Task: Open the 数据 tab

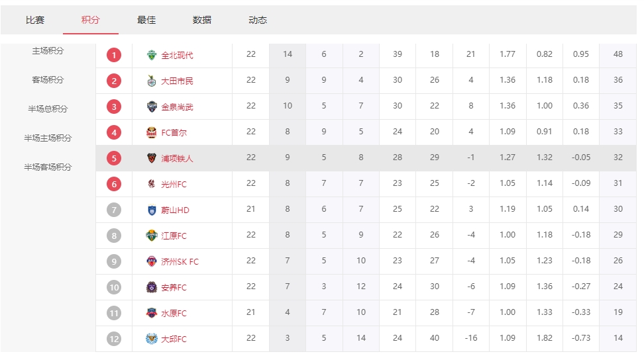Action: 202,20
